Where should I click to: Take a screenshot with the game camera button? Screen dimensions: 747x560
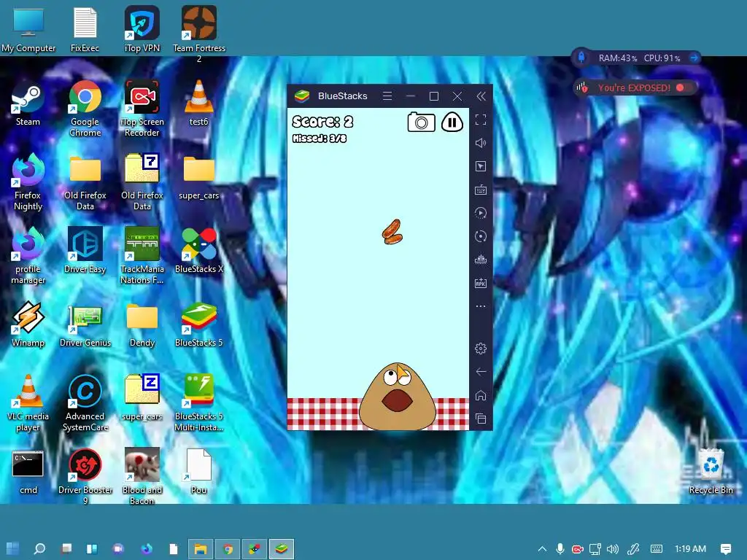(x=421, y=122)
